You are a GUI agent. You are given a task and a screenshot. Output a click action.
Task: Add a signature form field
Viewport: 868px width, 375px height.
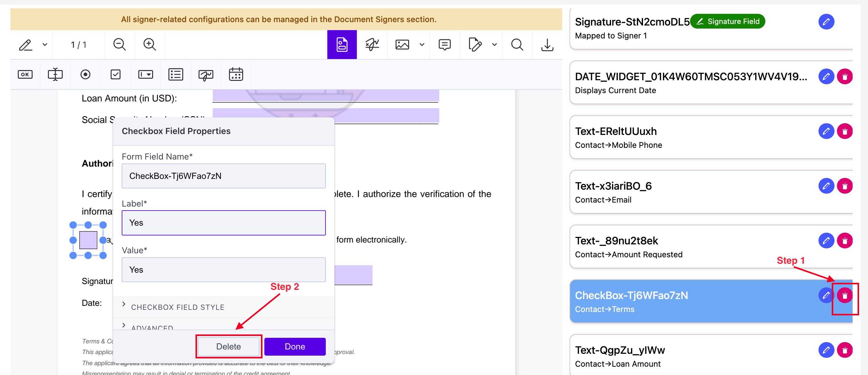pos(206,74)
